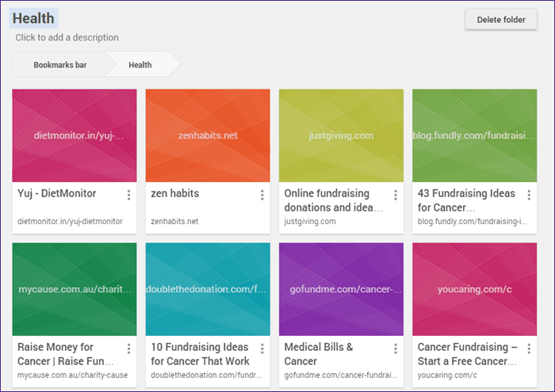Click the mycause.com.au/charity-cause URL text
This screenshot has width=555, height=392.
[x=73, y=375]
